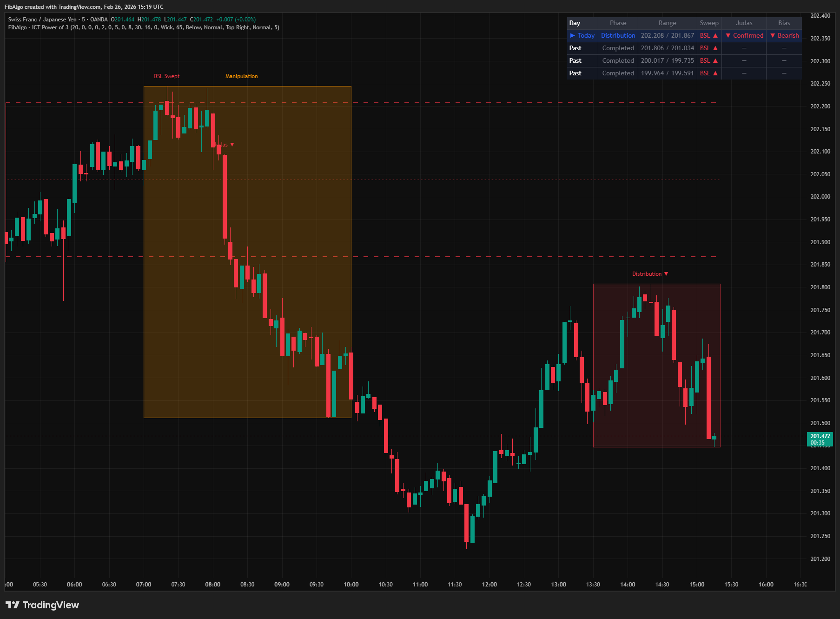The width and height of the screenshot is (840, 619).
Task: Click the Manipulation label above the orange box
Action: tap(242, 76)
